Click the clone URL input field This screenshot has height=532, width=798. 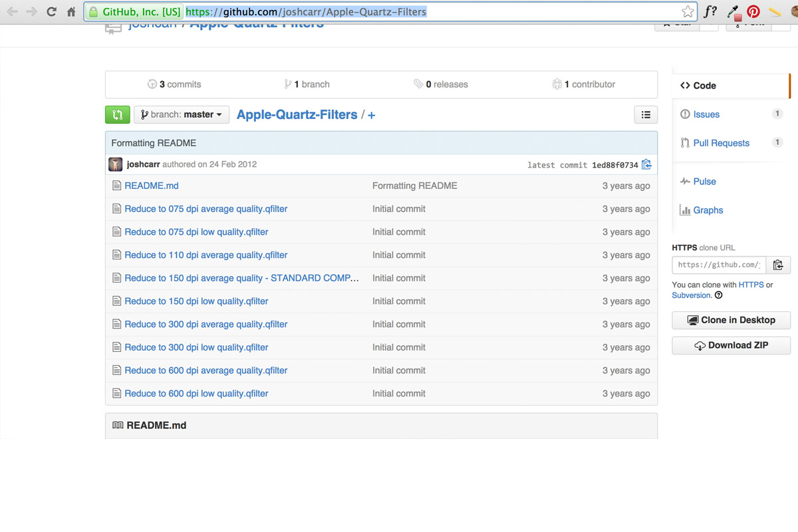(719, 265)
